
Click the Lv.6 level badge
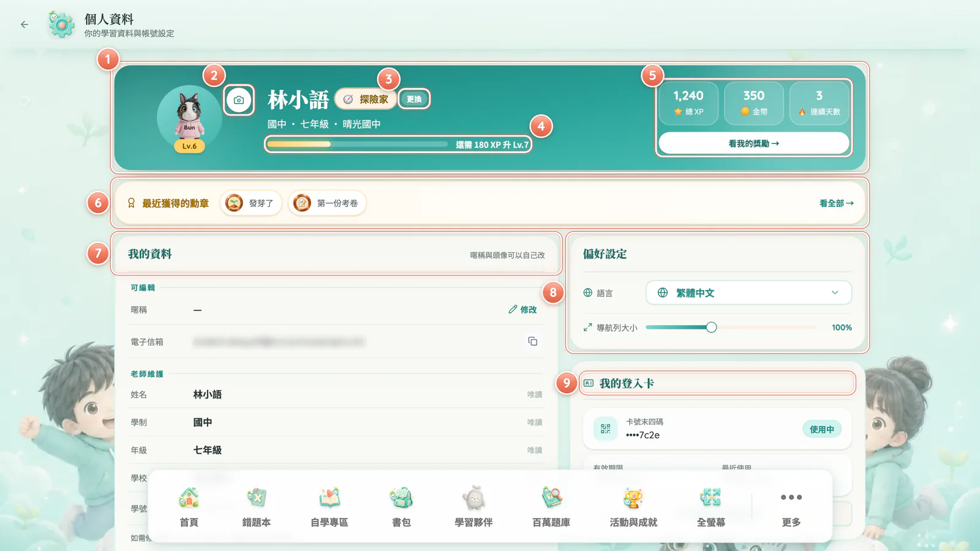(189, 146)
